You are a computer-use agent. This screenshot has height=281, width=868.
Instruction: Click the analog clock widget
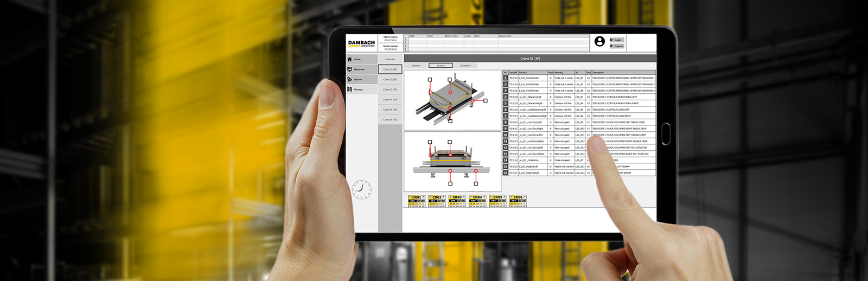pos(362,190)
